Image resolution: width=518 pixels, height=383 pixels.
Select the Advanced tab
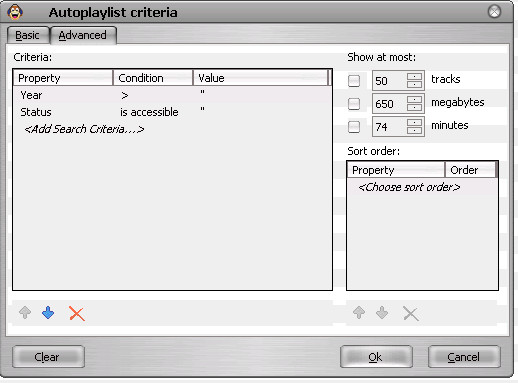tap(83, 35)
